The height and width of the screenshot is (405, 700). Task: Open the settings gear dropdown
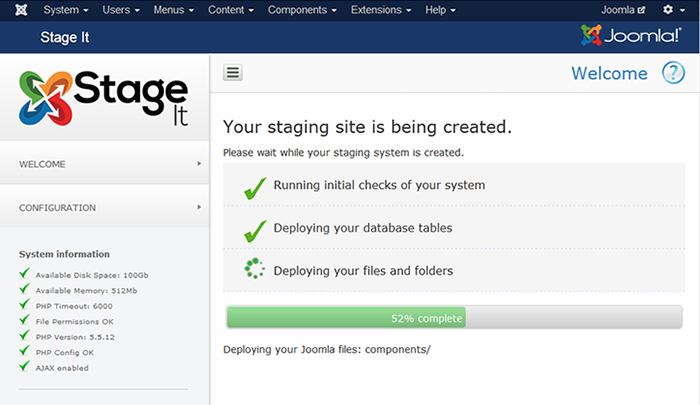click(674, 10)
